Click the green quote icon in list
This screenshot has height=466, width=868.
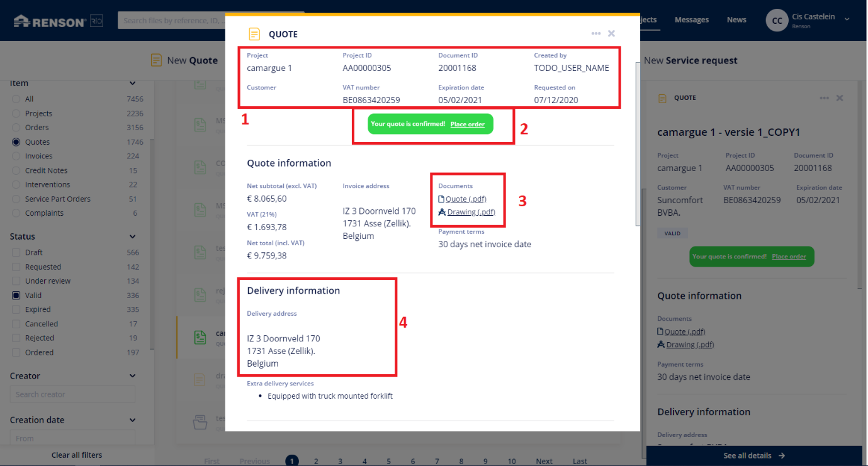click(200, 336)
